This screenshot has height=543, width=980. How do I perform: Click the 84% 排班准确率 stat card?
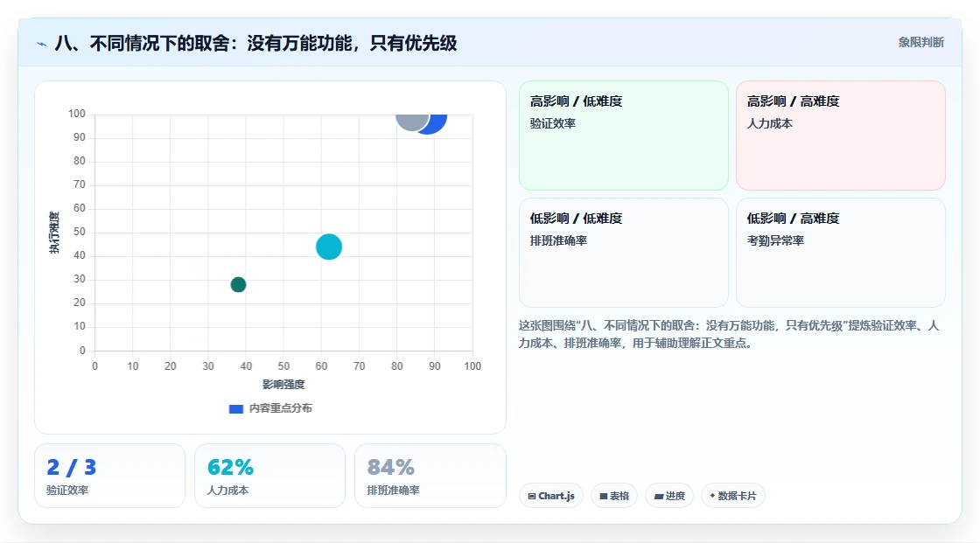click(430, 476)
